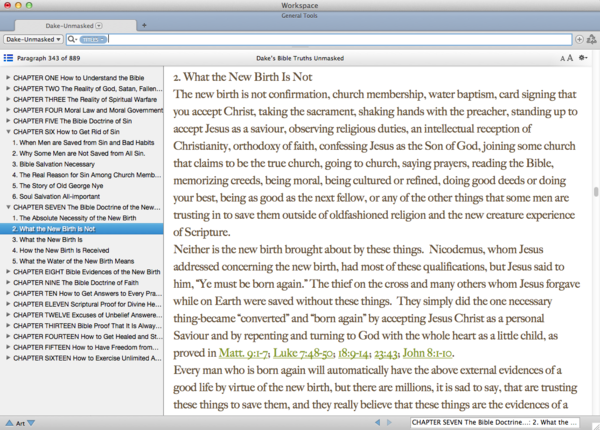600x430 pixels.
Task: Click the up triangle next to Art
Action: (9, 423)
